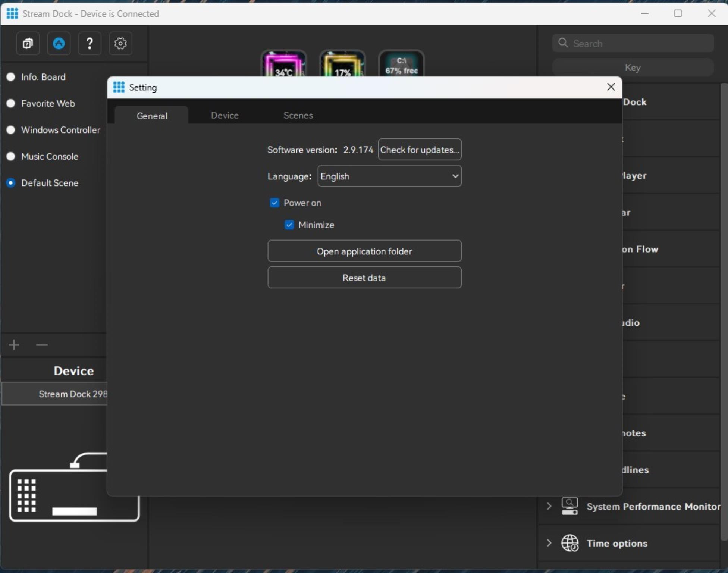Expand System Performance Monitor section
728x573 pixels.
click(x=548, y=507)
